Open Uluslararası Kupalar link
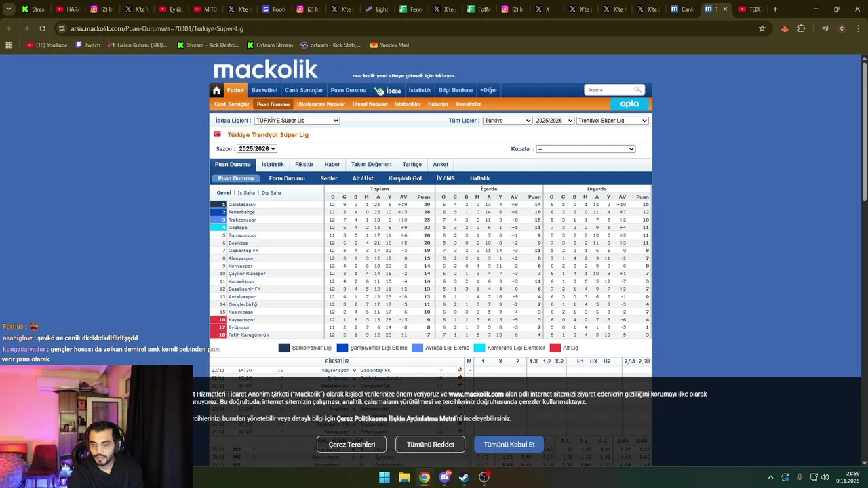 click(321, 104)
